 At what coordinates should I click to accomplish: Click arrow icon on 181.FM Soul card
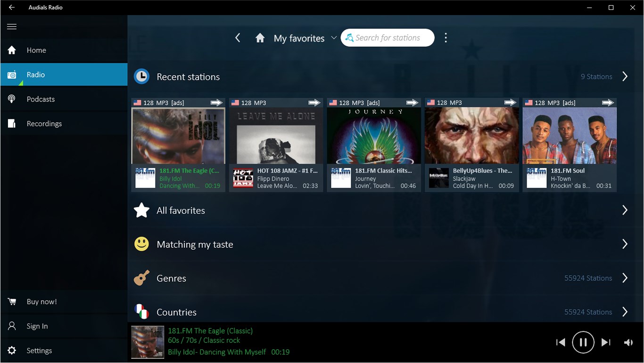(608, 102)
